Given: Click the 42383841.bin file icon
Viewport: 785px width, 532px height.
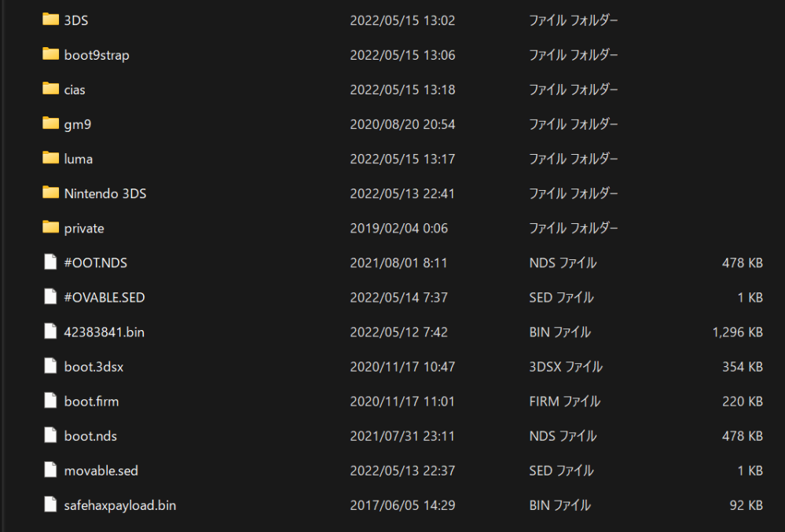Looking at the screenshot, I should [50, 332].
